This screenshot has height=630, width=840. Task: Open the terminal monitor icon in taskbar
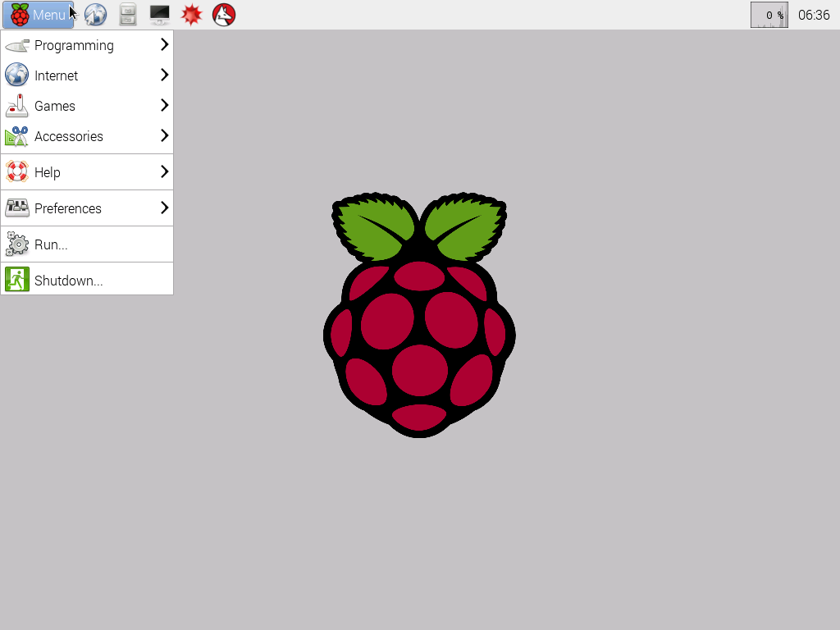coord(160,15)
